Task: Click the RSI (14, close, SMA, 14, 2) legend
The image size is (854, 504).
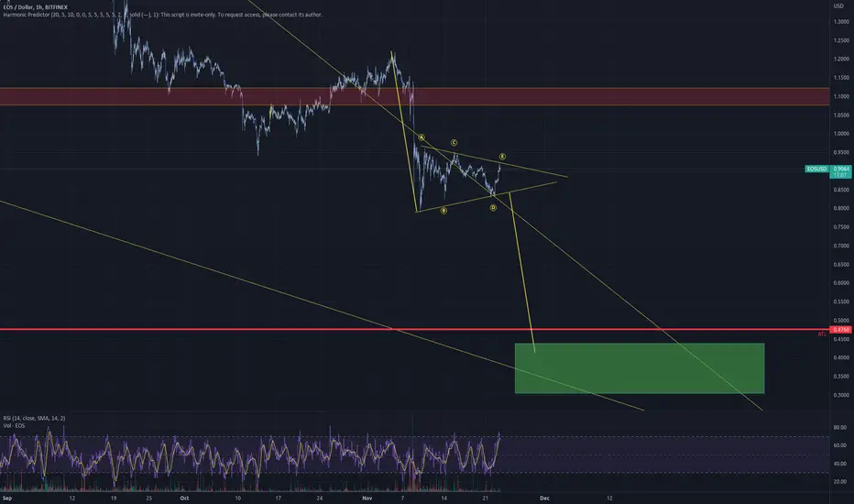Action: [x=34, y=418]
